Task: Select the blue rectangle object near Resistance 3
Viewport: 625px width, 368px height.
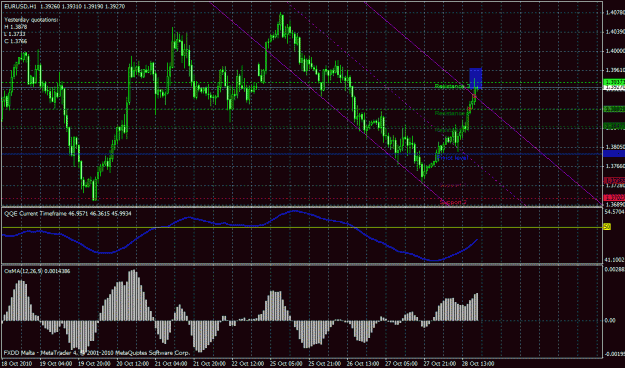Action: point(476,79)
